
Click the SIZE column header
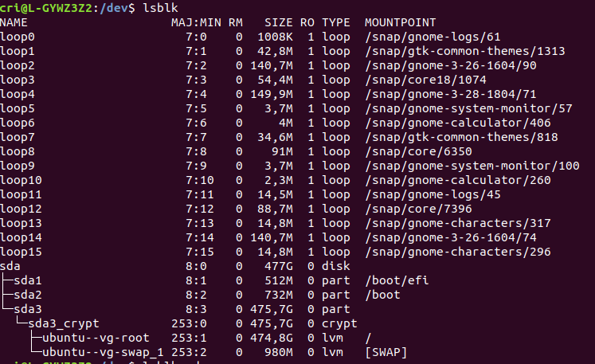pos(277,22)
